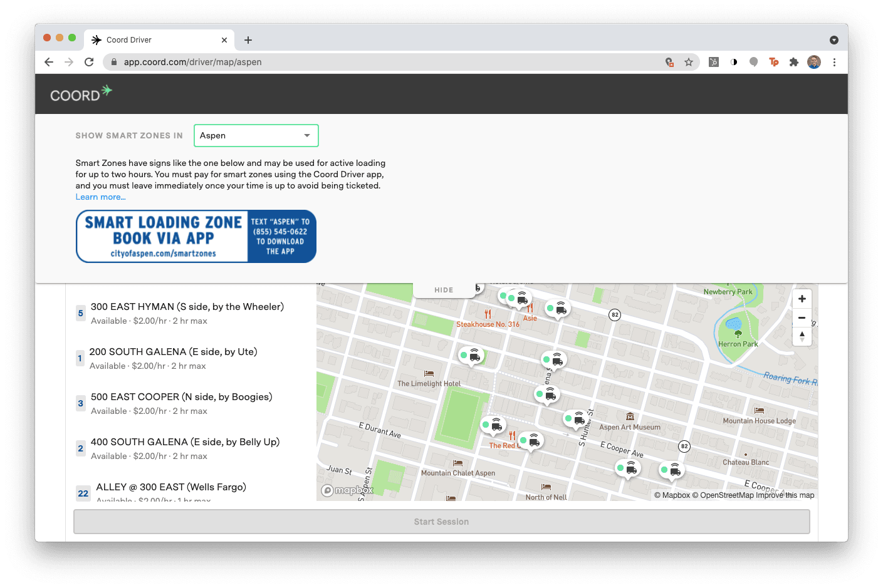
Task: Zoom out on the map
Action: pos(802,317)
